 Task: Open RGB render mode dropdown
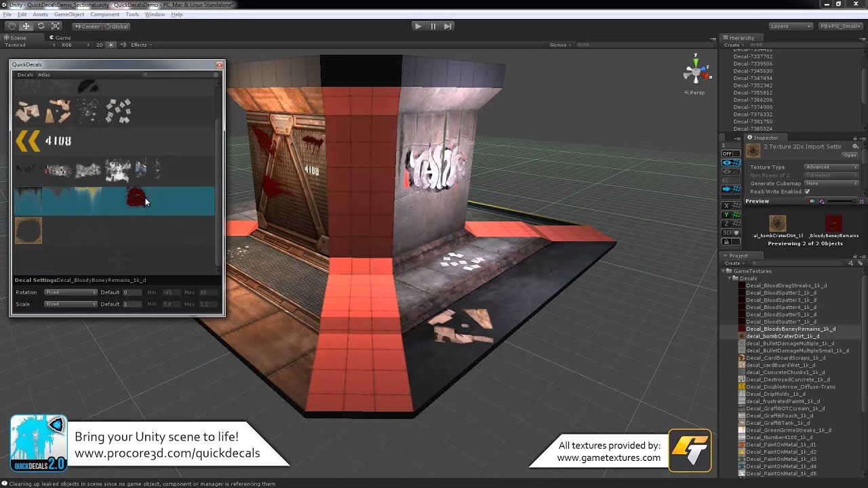point(75,45)
